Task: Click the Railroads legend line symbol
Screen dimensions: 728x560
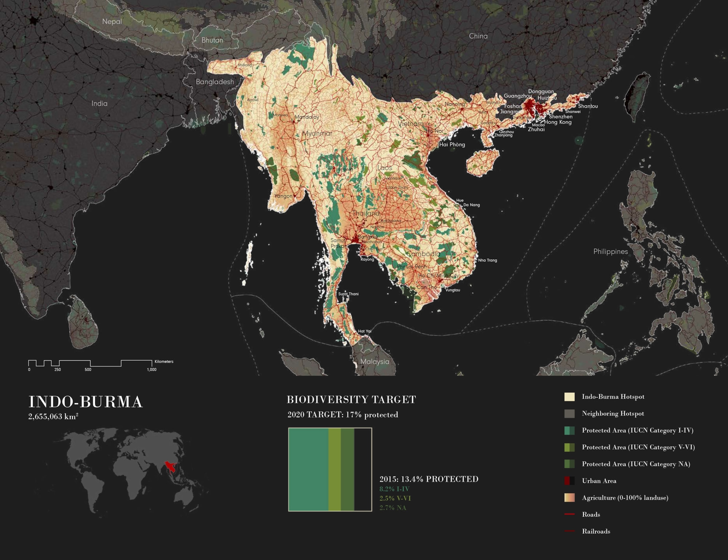Action: point(569,531)
